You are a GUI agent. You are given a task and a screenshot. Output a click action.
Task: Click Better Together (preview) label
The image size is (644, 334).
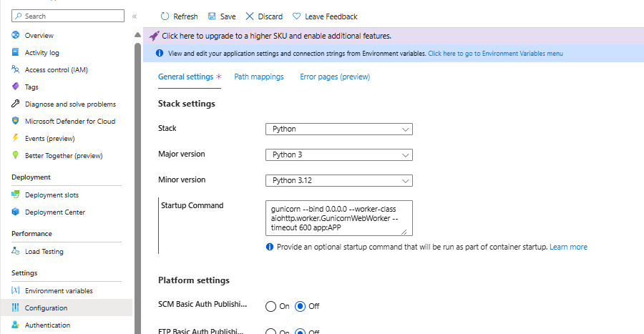click(64, 156)
